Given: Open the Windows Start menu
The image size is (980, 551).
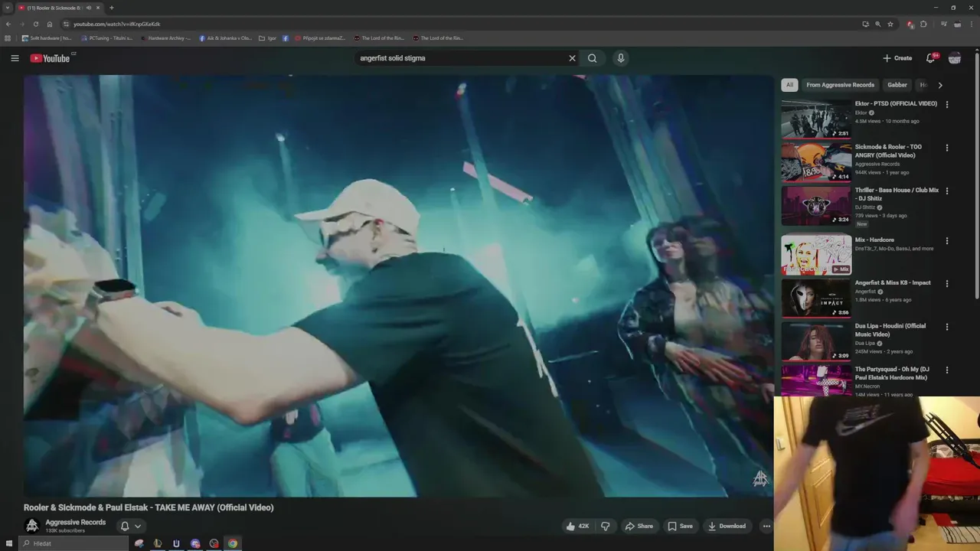Looking at the screenshot, I should (x=8, y=543).
